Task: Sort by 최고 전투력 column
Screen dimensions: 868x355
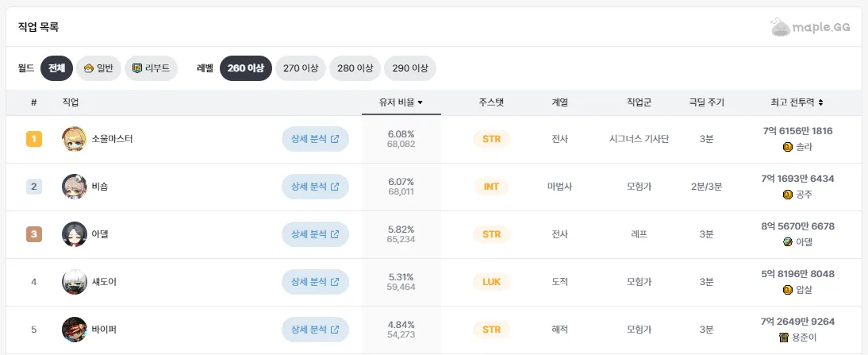Action: point(797,102)
